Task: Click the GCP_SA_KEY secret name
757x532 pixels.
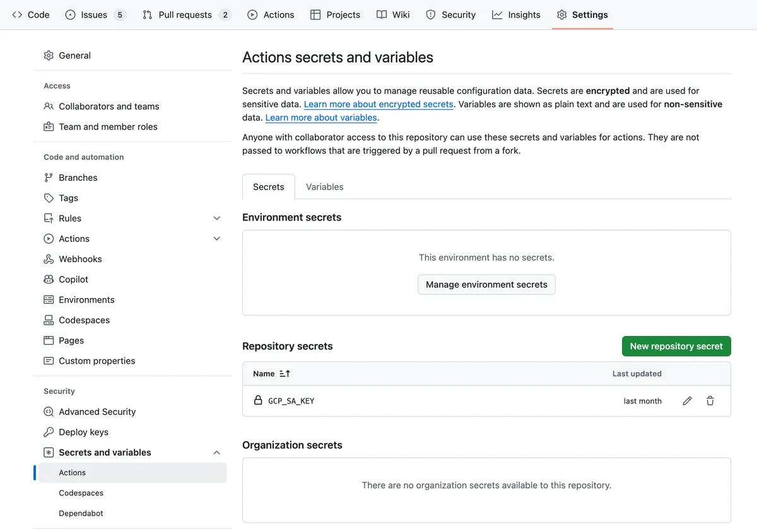Action: coord(291,401)
